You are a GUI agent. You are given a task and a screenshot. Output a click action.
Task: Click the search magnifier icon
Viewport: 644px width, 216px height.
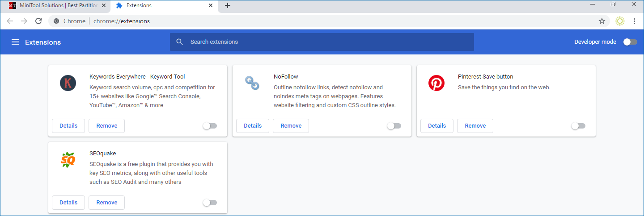click(x=180, y=42)
